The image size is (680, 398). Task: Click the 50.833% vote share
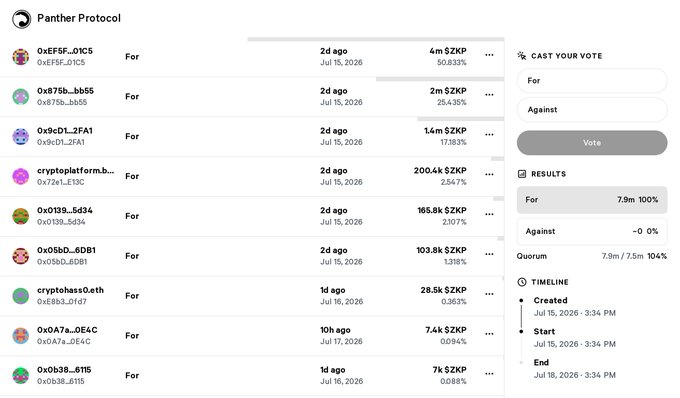pyautogui.click(x=452, y=62)
